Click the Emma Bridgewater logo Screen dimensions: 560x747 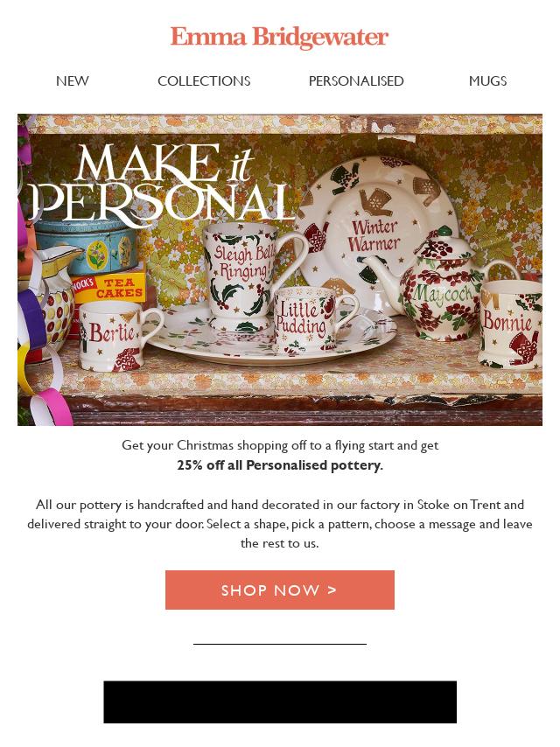coord(280,37)
